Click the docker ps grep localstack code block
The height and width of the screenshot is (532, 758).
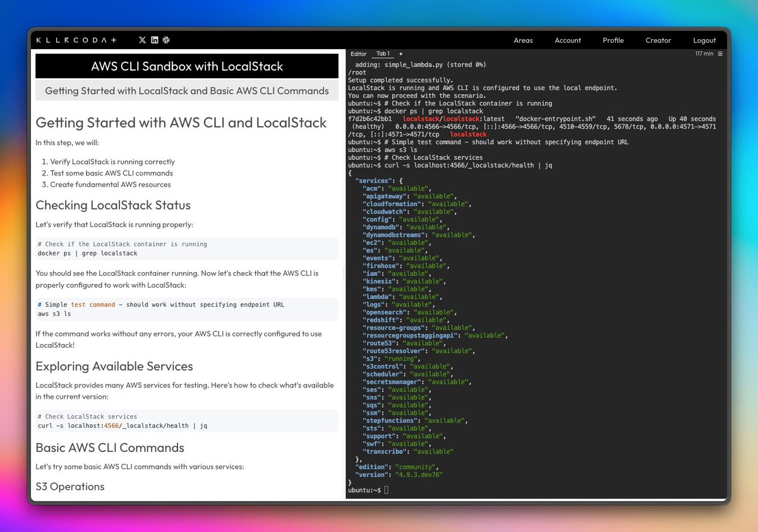187,249
